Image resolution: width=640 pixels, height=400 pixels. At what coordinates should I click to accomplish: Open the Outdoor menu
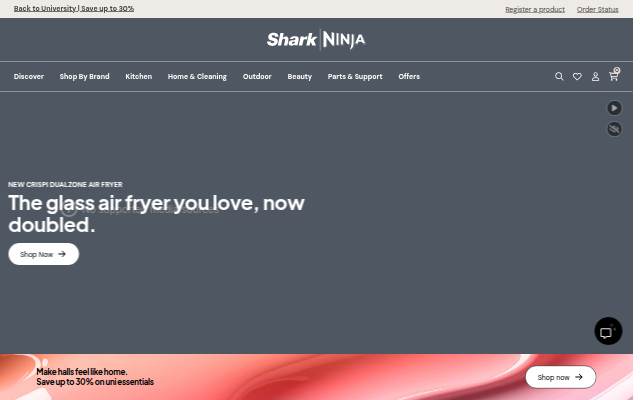click(x=257, y=76)
